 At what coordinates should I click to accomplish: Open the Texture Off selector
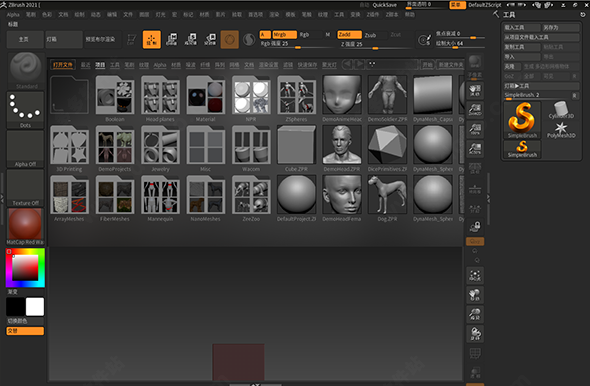(25, 188)
